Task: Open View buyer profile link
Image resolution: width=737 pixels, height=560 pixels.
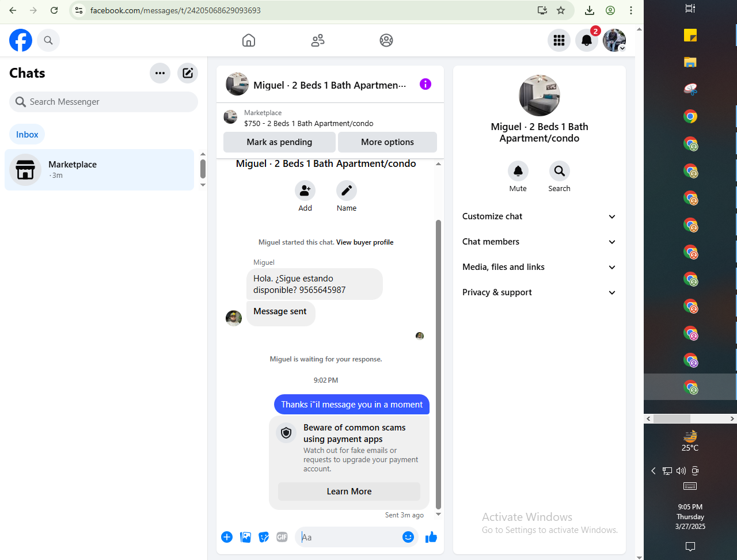Action: [365, 242]
